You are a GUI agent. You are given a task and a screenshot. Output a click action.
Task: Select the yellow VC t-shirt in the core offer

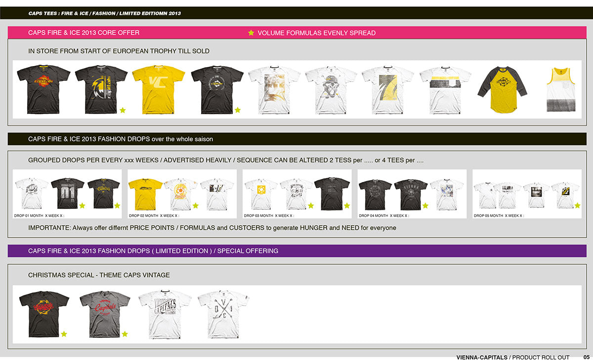point(158,89)
